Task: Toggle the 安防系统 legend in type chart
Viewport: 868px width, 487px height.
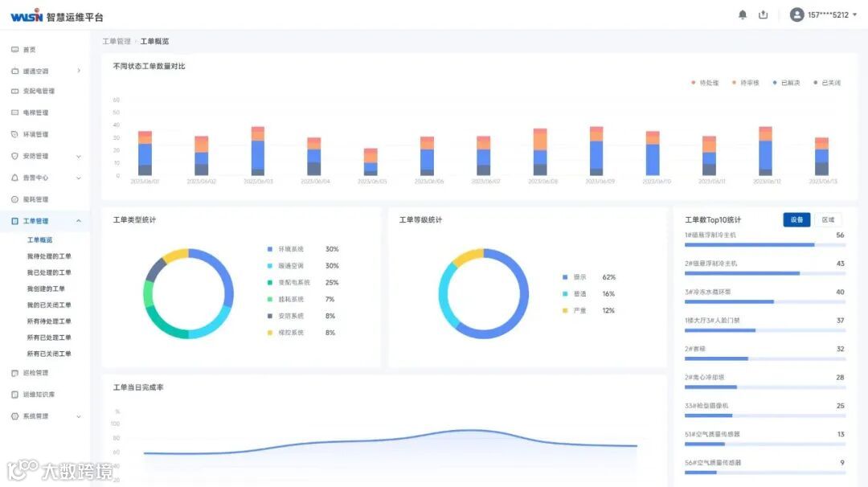Action: click(285, 316)
